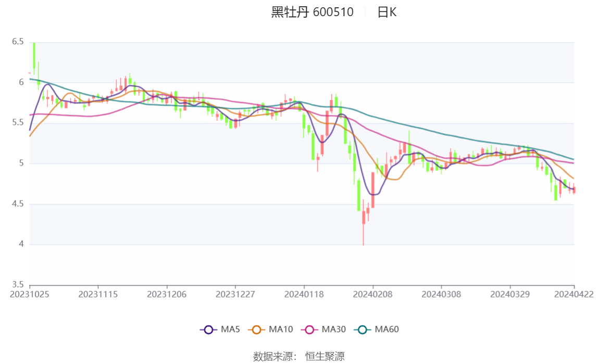Screen dimensions: 598x364
Task: Toggle the MA5 series via its text label
Action: pos(230,329)
